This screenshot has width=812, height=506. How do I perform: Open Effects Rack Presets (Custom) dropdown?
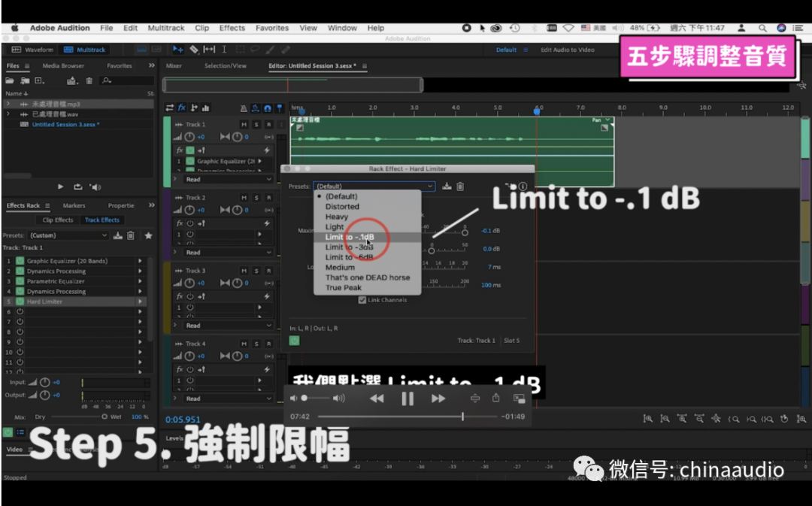pos(68,235)
